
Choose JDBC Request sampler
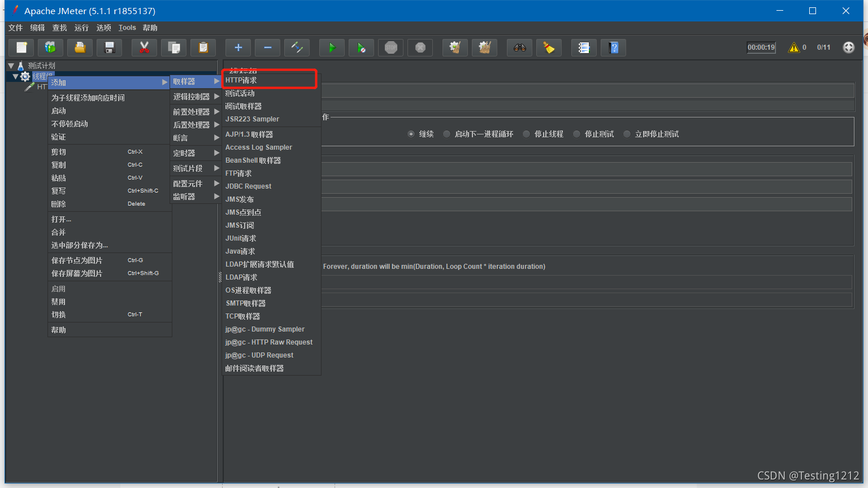coord(271,186)
